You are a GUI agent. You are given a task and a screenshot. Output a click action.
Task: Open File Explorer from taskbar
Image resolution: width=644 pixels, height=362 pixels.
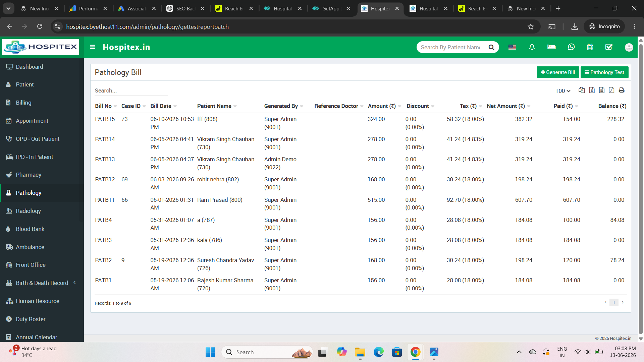360,352
